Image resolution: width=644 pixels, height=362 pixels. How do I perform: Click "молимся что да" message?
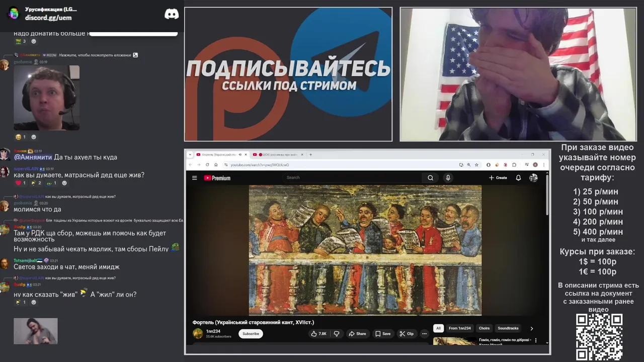[x=37, y=209]
